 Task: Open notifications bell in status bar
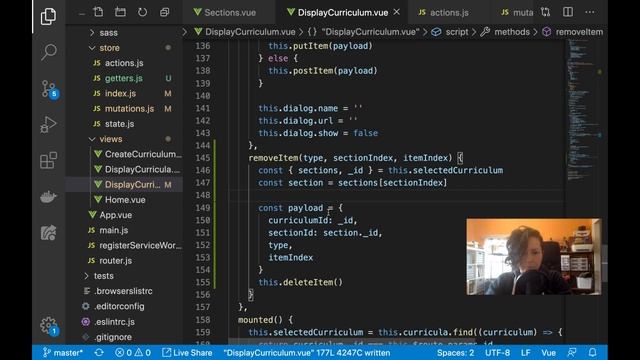pos(592,353)
